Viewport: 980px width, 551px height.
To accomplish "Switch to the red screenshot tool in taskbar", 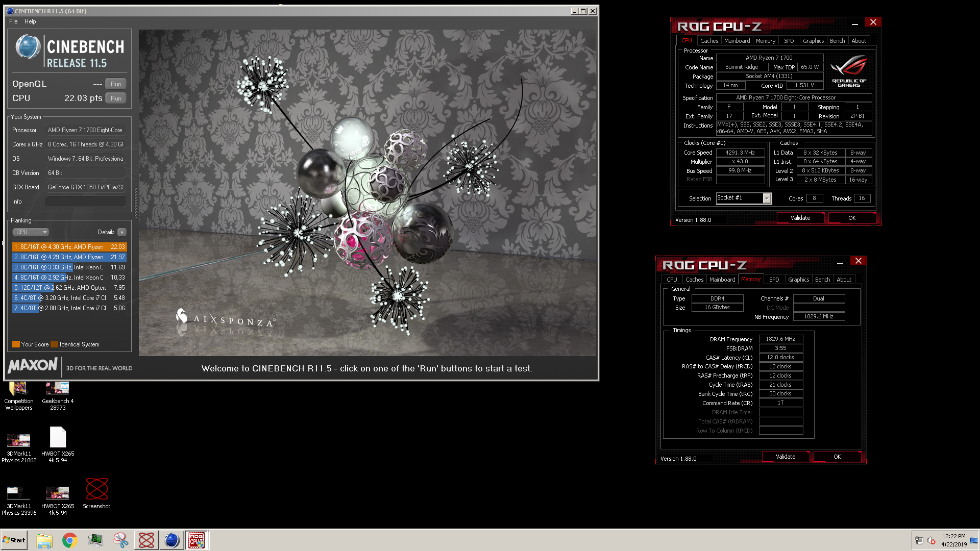I will (x=146, y=540).
